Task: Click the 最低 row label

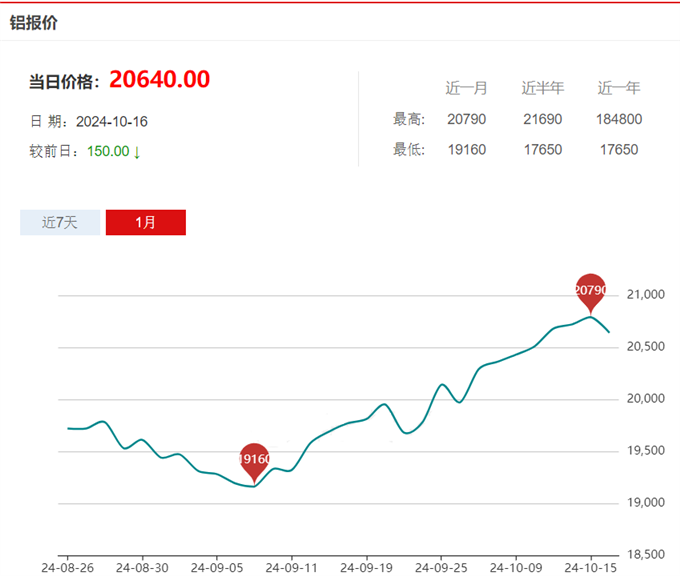Action: 409,150
